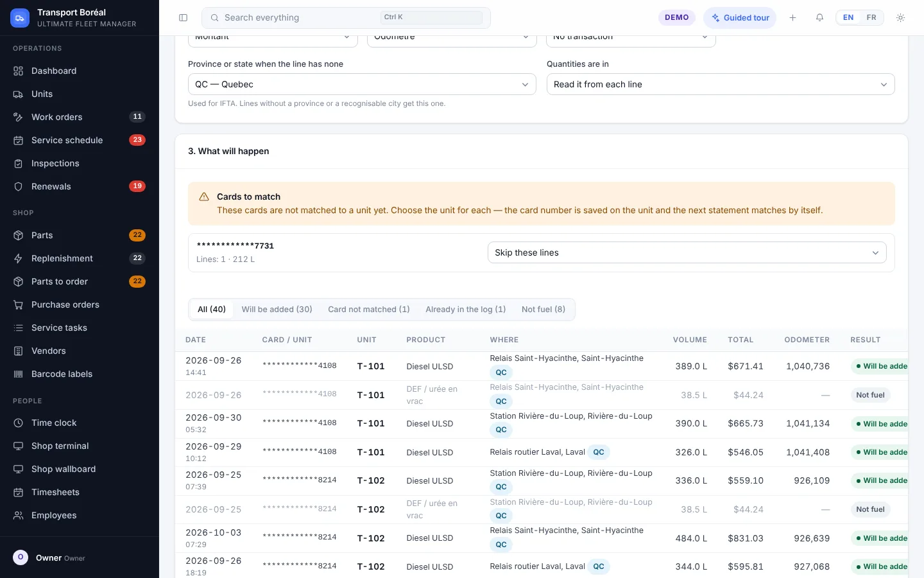Expand the Odomètre column dropdown
The height and width of the screenshot is (578, 924).
(x=452, y=40)
